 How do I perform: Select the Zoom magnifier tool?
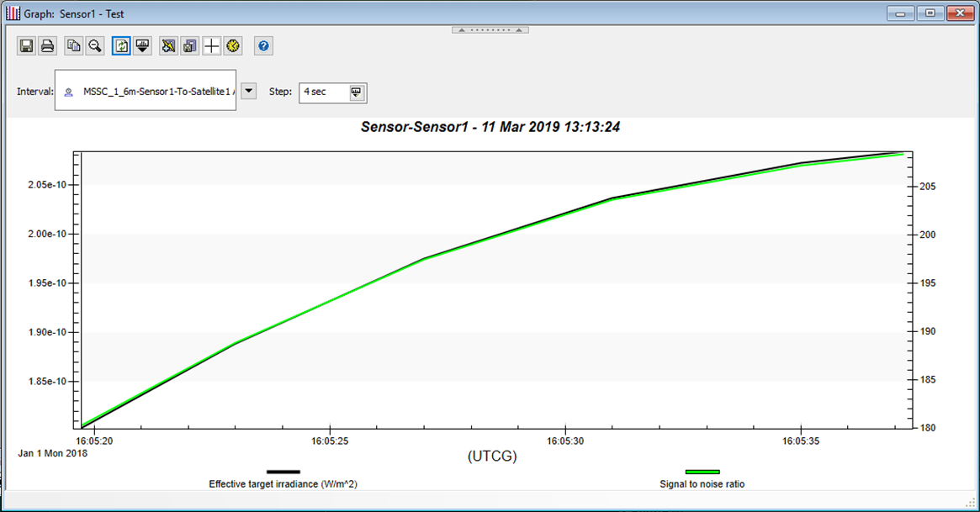[x=95, y=46]
